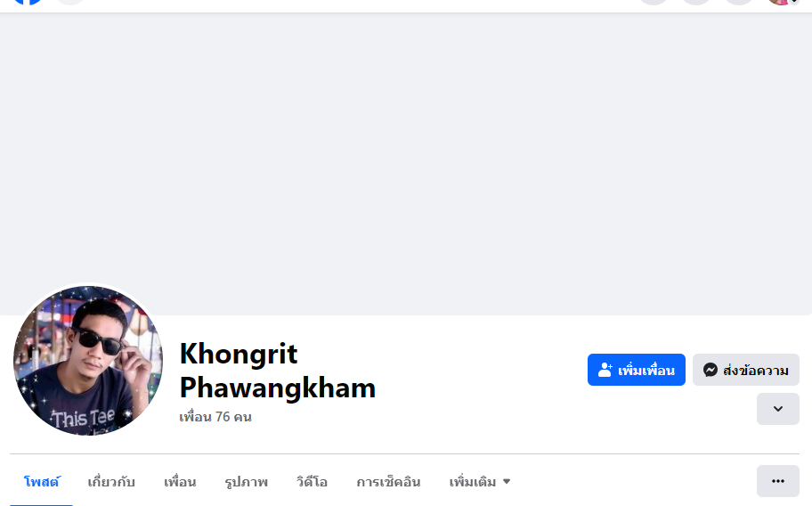Click the Facebook logo in the top bar
The width and height of the screenshot is (812, 506).
click(x=28, y=2)
